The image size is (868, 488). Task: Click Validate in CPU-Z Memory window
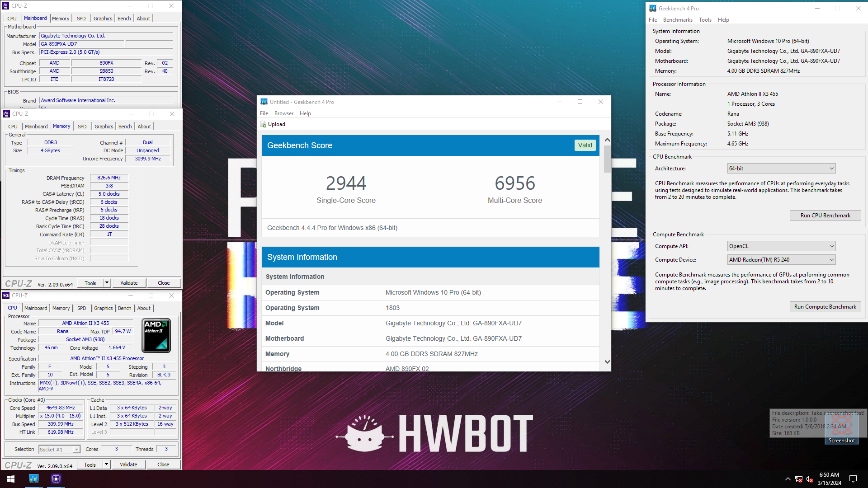pyautogui.click(x=129, y=283)
